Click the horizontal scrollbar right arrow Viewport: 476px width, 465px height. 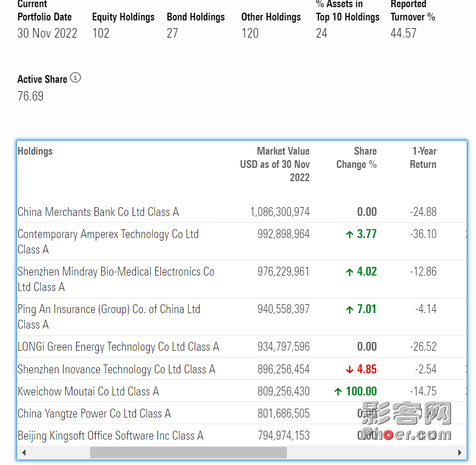460,453
